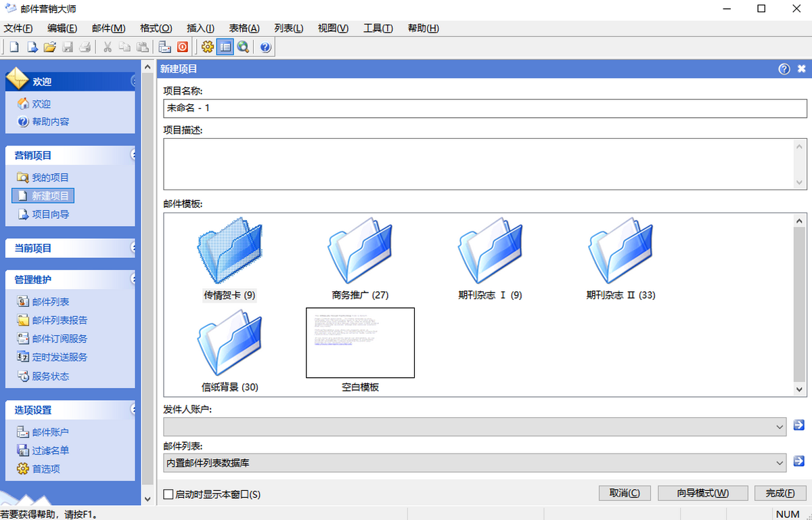Click arrow button beside 邮件列表 dropdown
The image size is (812, 520).
[799, 461]
